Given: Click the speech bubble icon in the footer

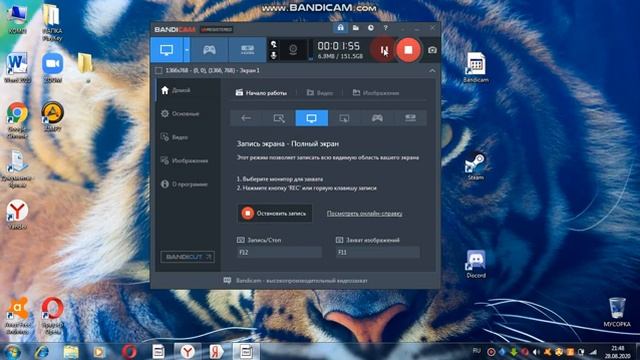Looking at the screenshot, I should pos(227,280).
